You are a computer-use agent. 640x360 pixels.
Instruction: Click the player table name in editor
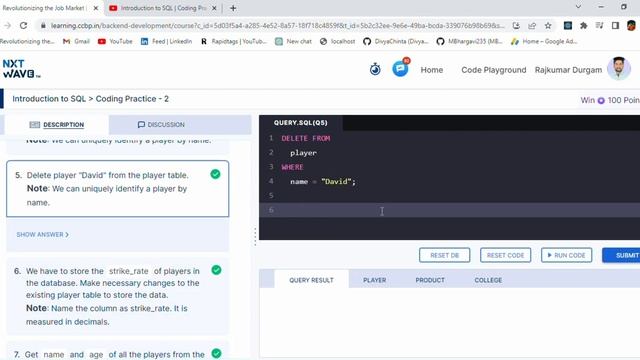303,153
